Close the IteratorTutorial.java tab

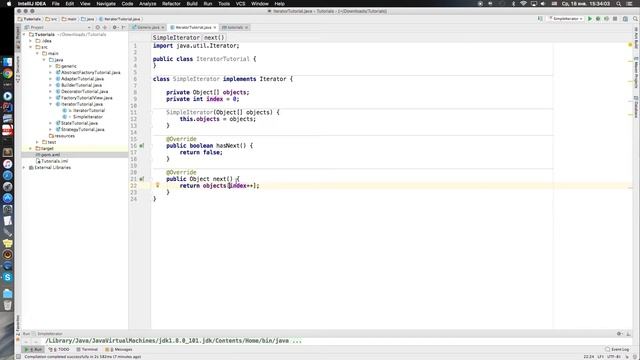tap(215, 27)
